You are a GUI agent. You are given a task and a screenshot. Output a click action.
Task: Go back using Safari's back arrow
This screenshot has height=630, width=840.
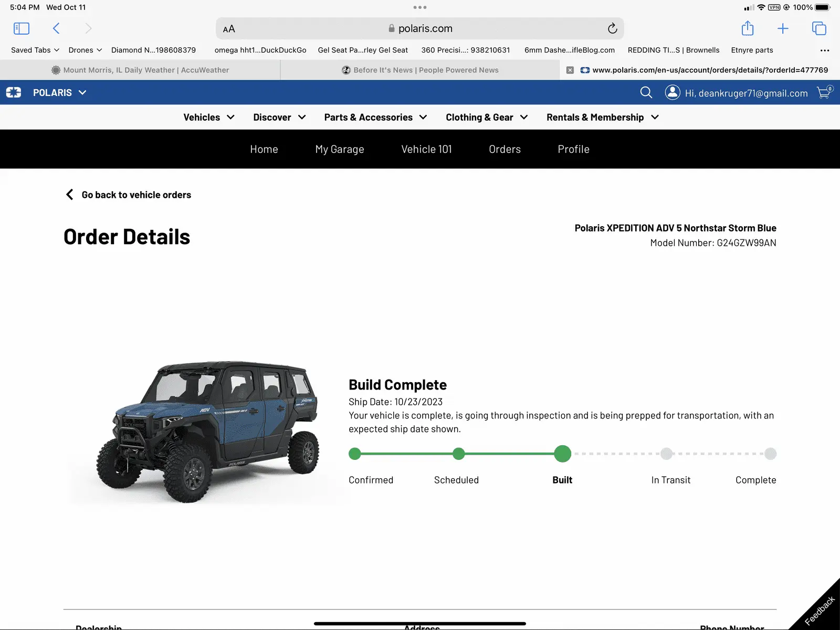(x=56, y=28)
